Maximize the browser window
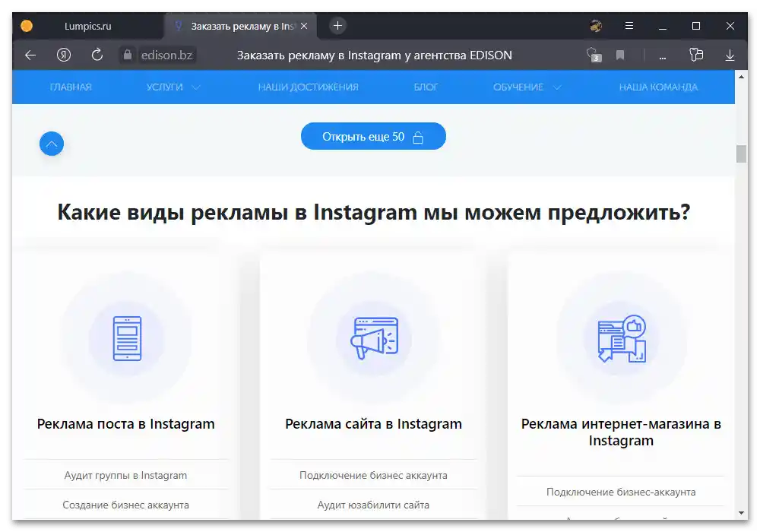Image resolution: width=760 pixels, height=532 pixels. pos(696,26)
